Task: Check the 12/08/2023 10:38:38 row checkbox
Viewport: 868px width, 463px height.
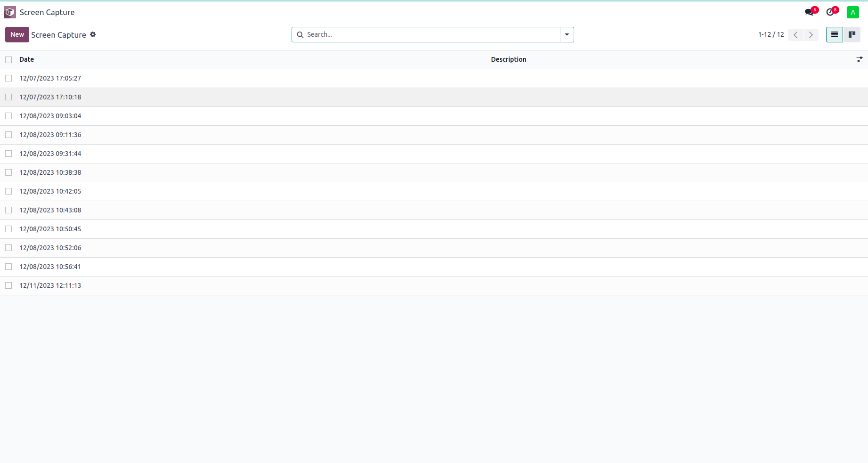Action: coord(8,172)
